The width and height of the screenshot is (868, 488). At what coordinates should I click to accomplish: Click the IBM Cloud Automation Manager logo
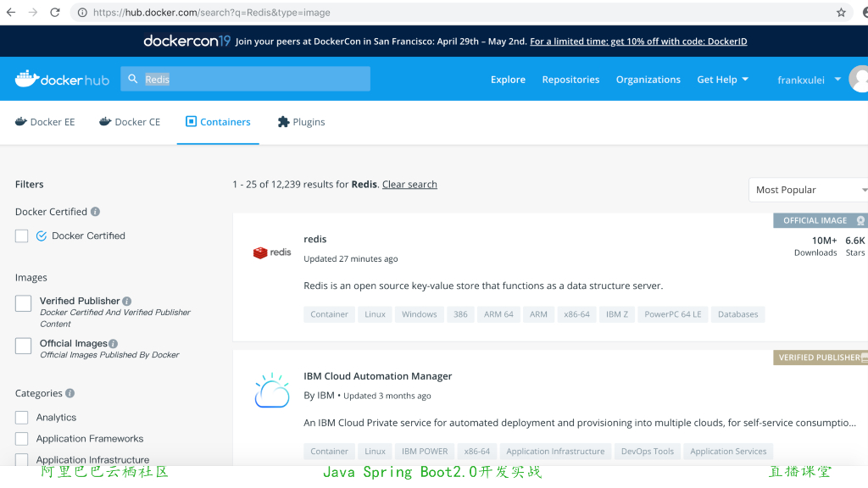(271, 389)
